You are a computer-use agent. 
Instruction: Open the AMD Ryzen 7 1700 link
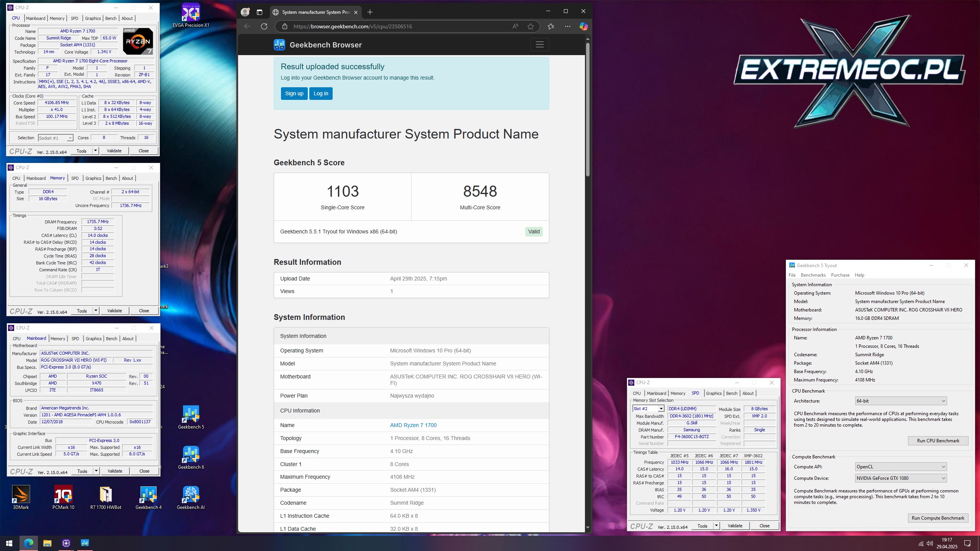[x=413, y=425]
